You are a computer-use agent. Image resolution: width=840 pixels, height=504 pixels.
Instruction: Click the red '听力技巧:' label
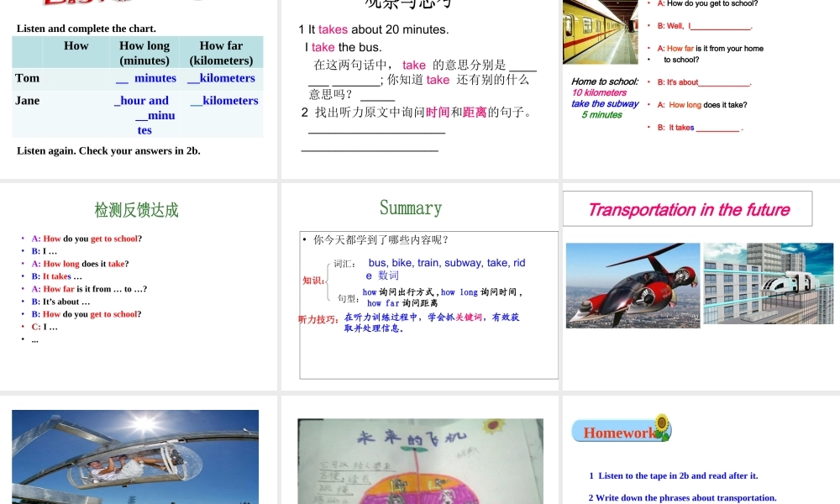pos(318,320)
